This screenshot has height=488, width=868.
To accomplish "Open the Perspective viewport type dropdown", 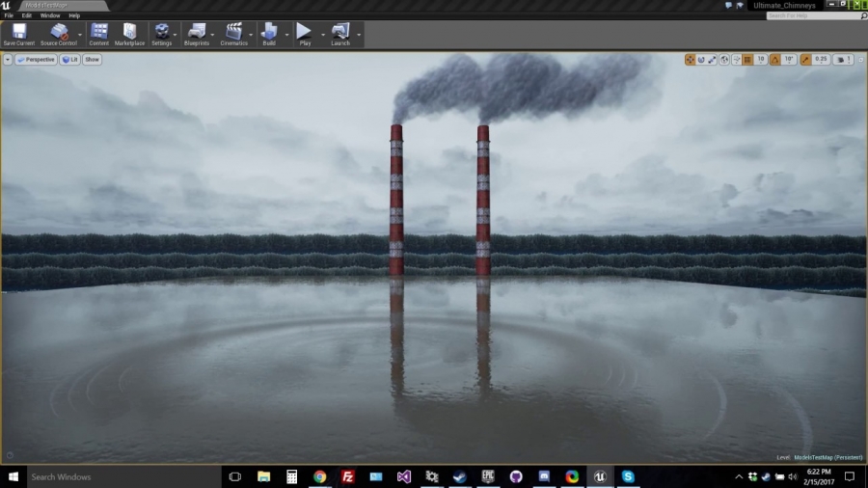I will click(37, 59).
